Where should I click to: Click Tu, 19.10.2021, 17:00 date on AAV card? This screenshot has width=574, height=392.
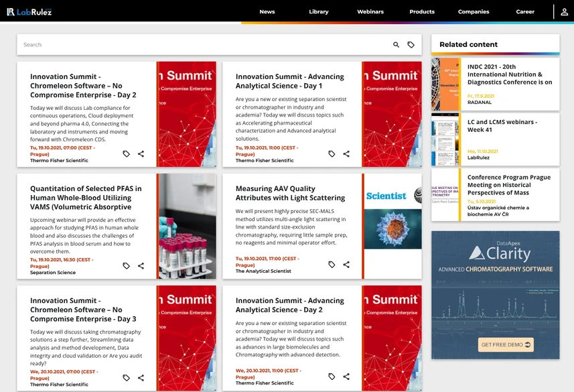click(x=267, y=261)
